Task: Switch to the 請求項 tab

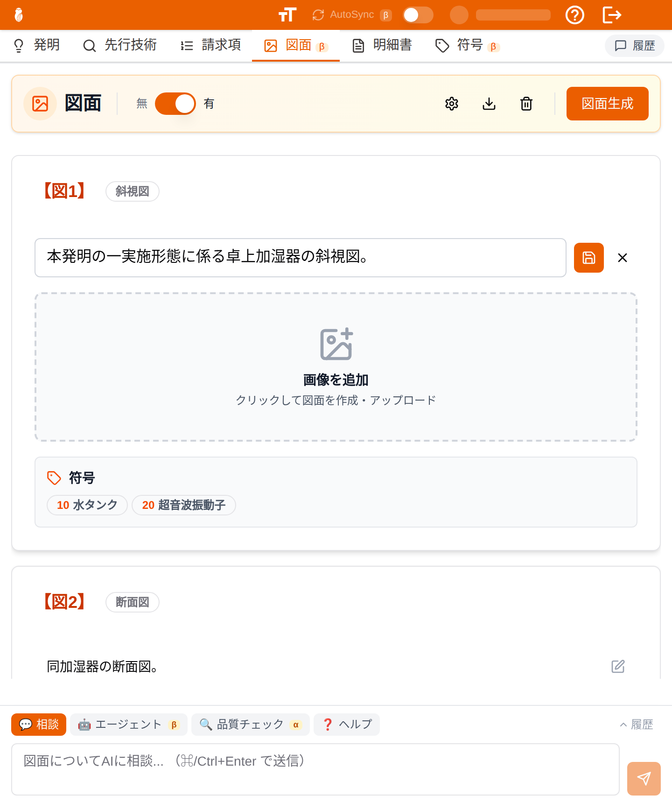Action: click(210, 45)
